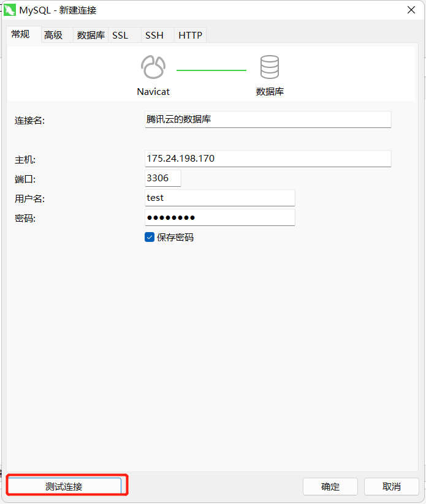Screen dimensions: 426x504
Task: Open the HTTP tab
Action: (x=191, y=35)
